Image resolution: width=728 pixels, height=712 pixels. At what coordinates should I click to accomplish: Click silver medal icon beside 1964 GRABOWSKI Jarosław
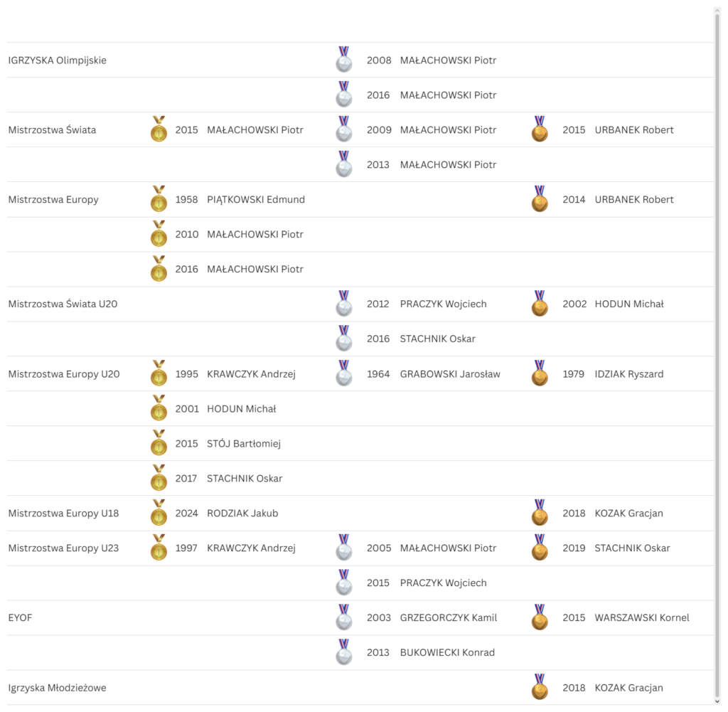(344, 373)
